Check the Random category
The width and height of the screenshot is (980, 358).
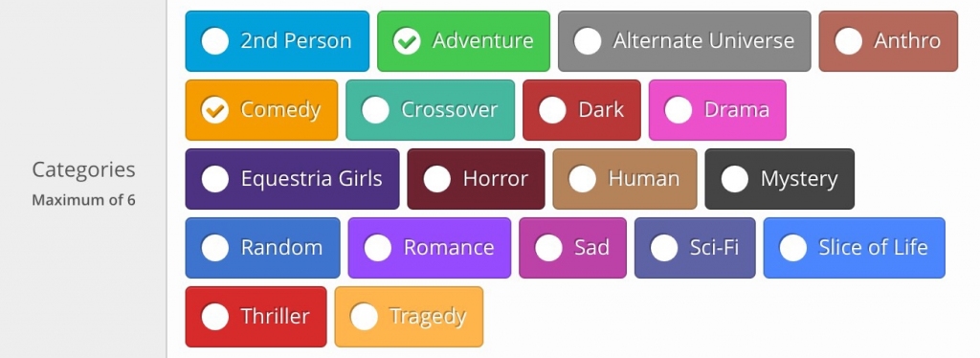(x=262, y=247)
